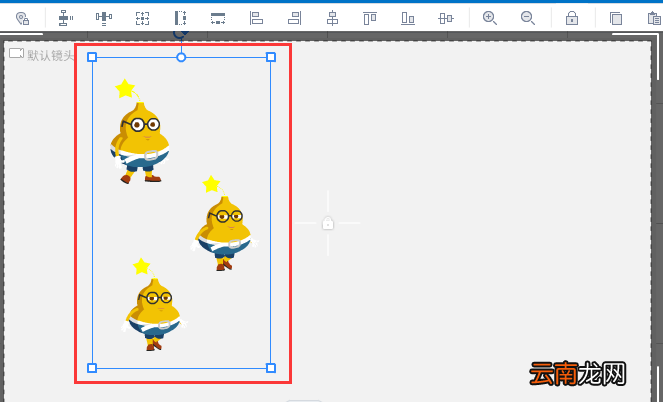The width and height of the screenshot is (663, 402).
Task: Select the top-left gourd character
Action: click(140, 131)
